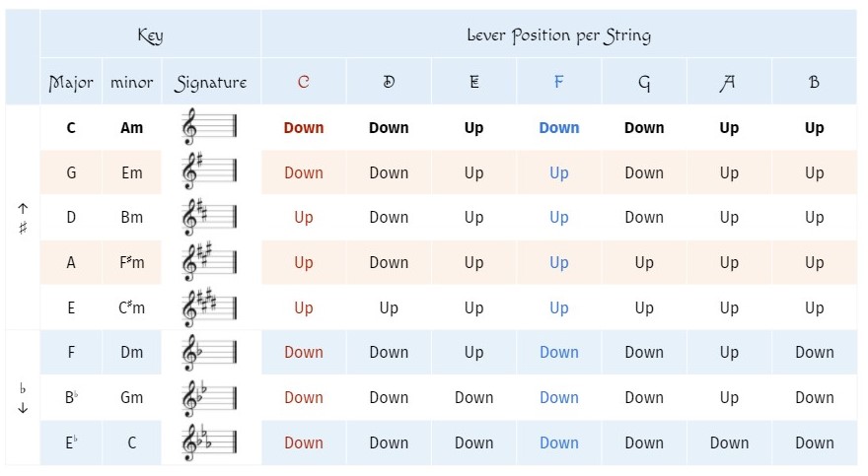
Task: Select the four-sharp key signature for E major
Action: click(209, 307)
